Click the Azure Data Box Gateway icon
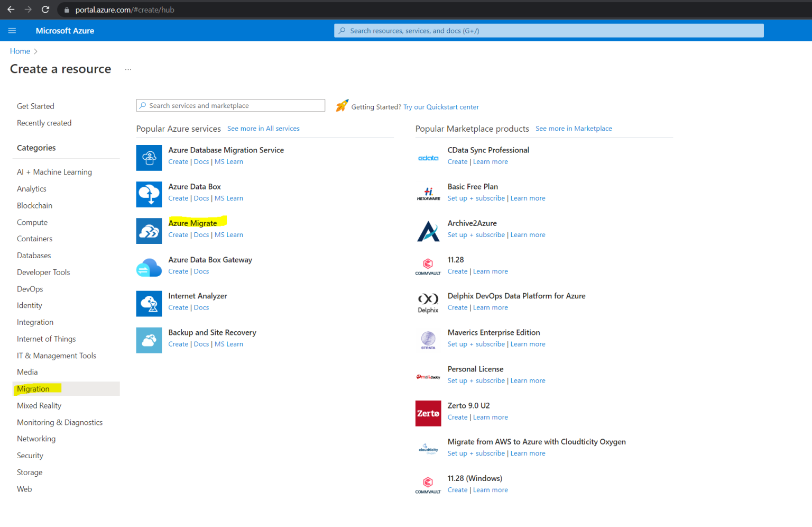 click(149, 267)
